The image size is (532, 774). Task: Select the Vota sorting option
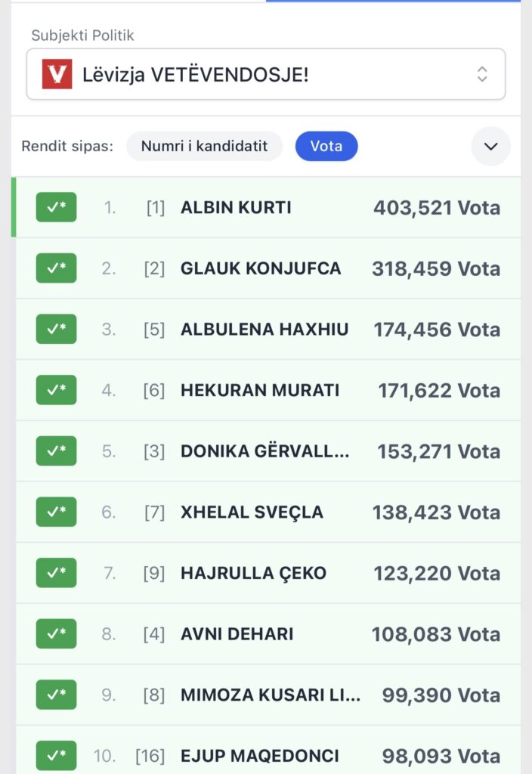click(326, 146)
